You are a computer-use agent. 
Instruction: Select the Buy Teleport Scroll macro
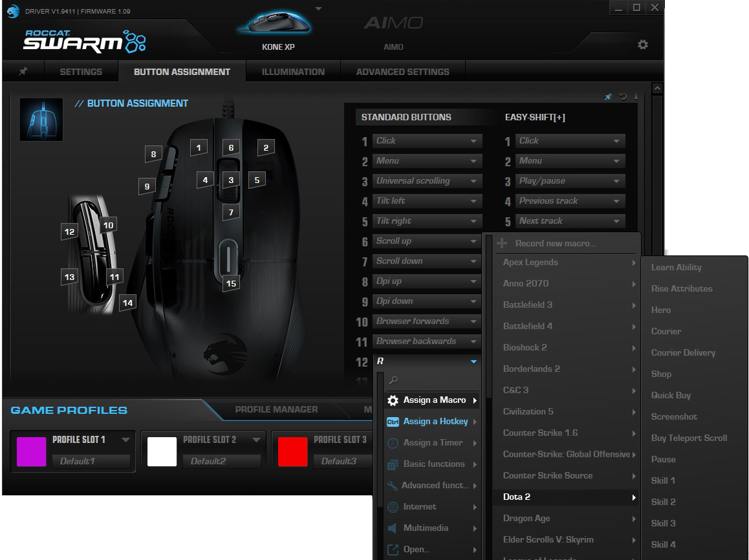click(x=689, y=438)
